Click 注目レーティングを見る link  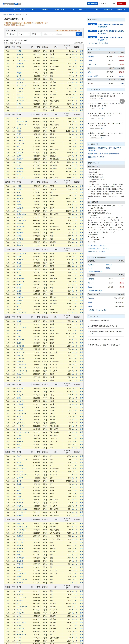(x=97, y=310)
